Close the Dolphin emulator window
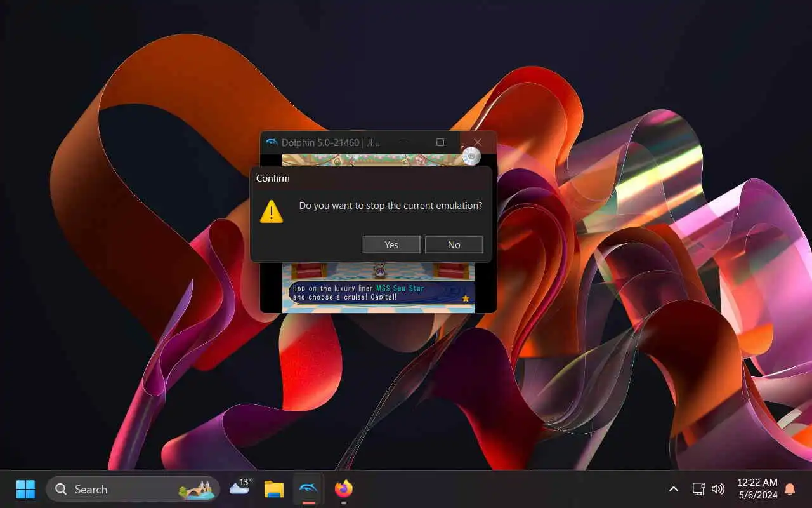 [x=478, y=142]
